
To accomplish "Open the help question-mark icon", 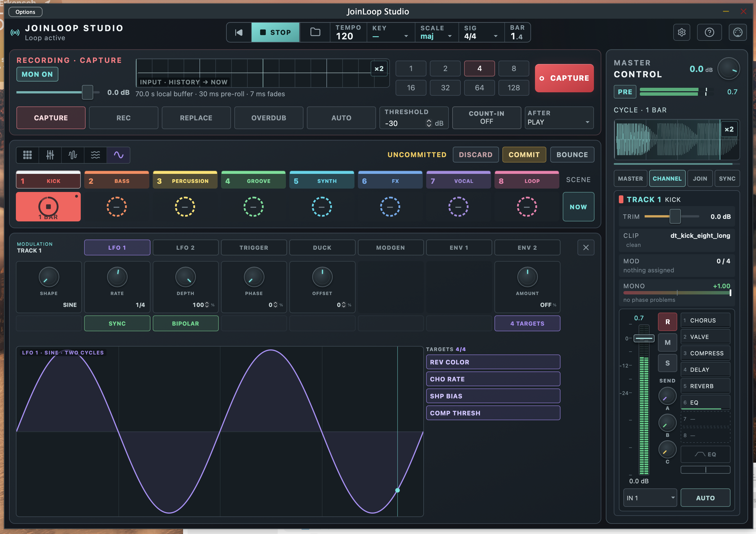I will pyautogui.click(x=710, y=32).
